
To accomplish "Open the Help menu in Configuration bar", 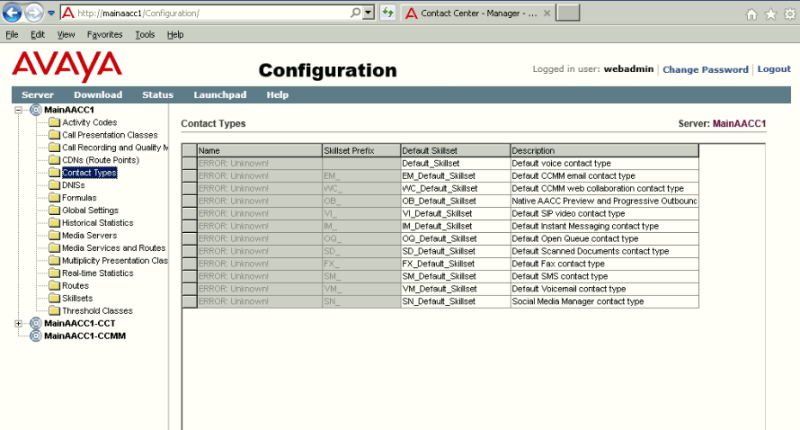I will click(278, 95).
